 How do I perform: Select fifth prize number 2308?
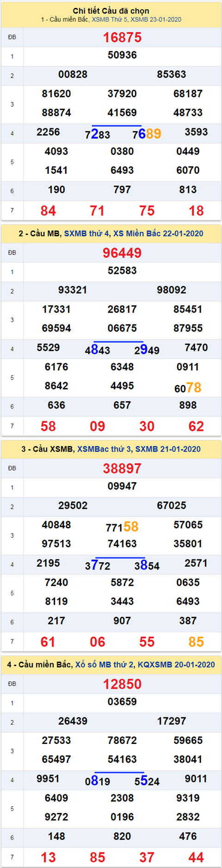122,798
